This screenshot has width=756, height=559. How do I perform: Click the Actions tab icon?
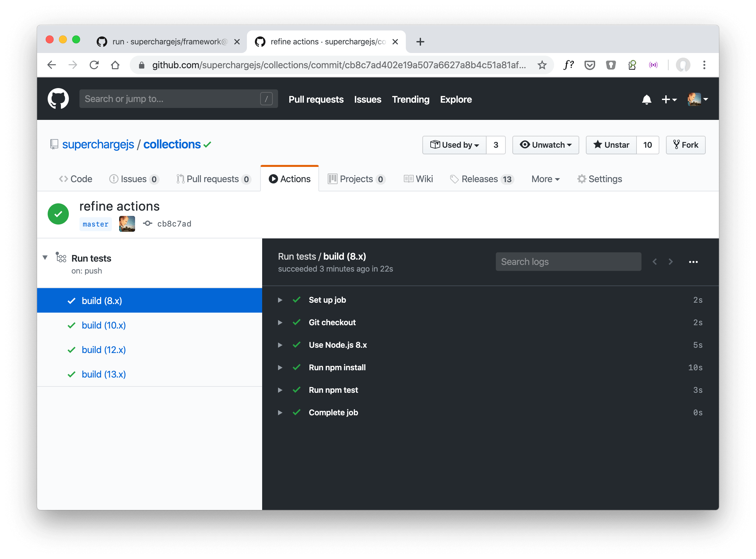pos(272,179)
